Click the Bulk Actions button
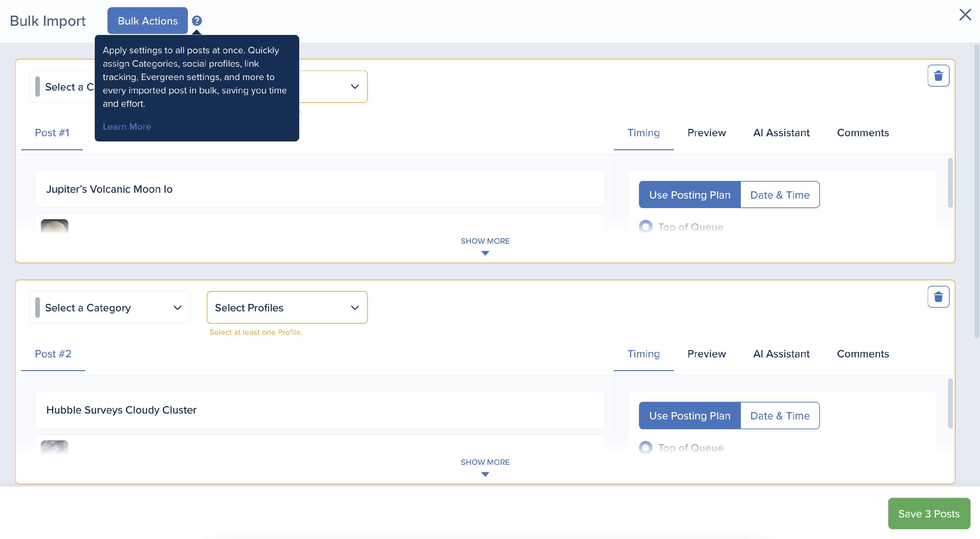 [148, 21]
